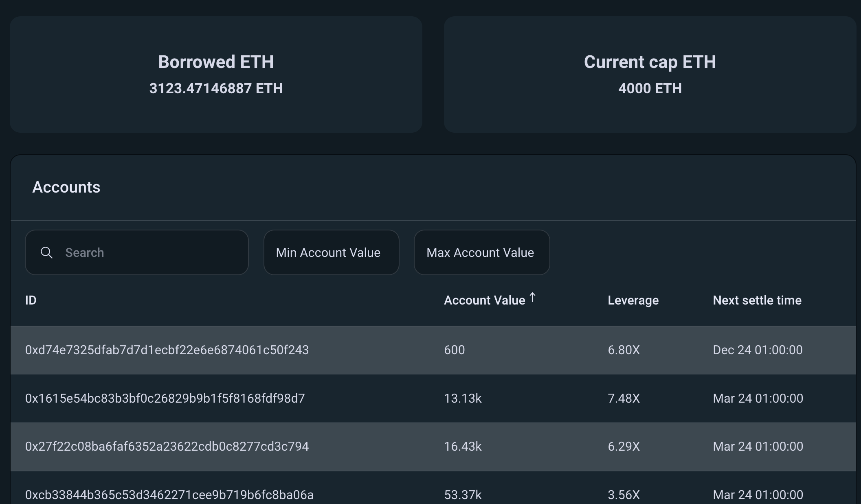Click the Max Account Value field
The image size is (861, 504).
tap(482, 252)
